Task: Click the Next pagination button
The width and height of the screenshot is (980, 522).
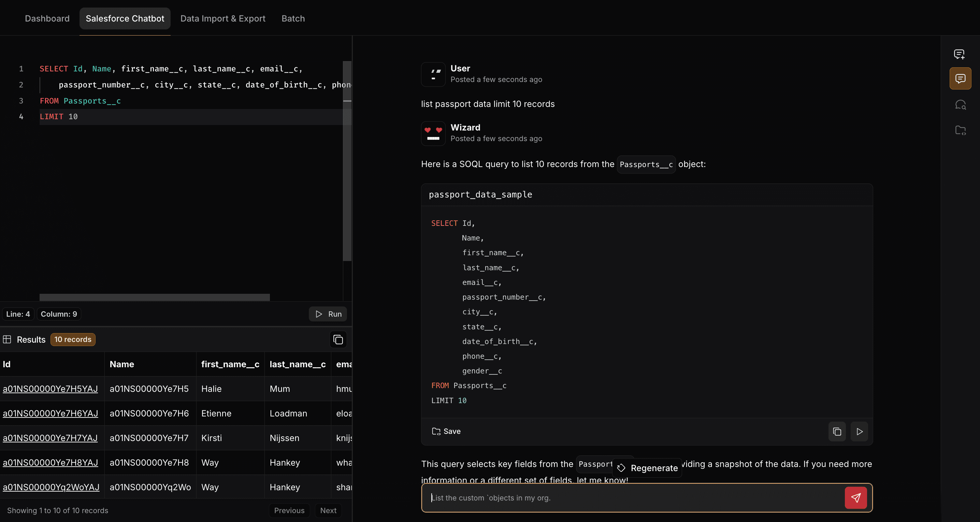Action: [328, 510]
